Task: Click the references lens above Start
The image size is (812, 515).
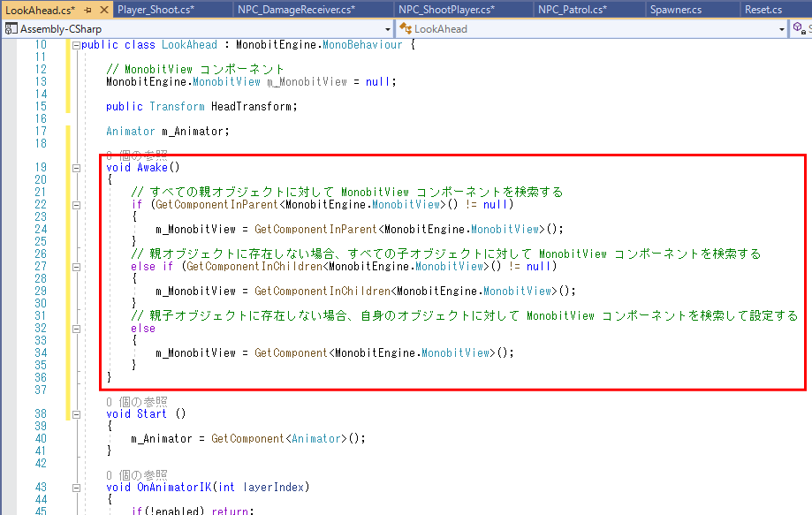Action: 137,402
